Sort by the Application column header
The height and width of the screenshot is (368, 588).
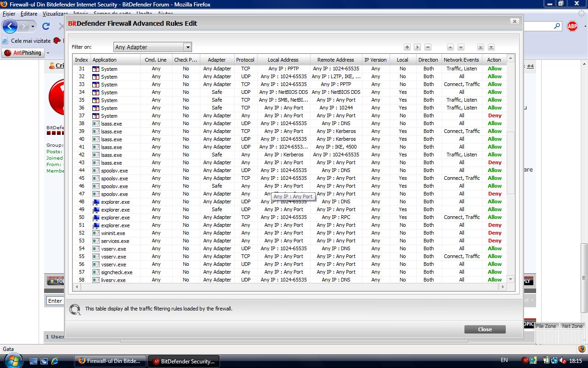coord(115,60)
